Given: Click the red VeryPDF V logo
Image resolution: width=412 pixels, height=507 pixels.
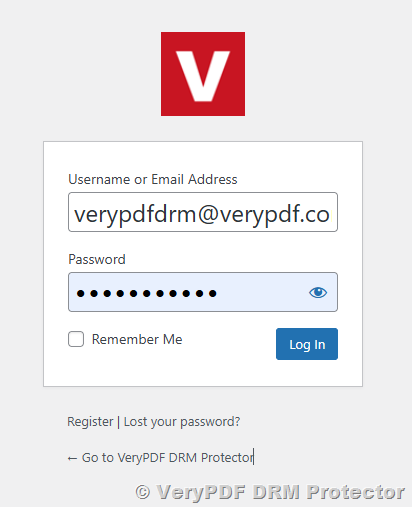Looking at the screenshot, I should [x=203, y=74].
